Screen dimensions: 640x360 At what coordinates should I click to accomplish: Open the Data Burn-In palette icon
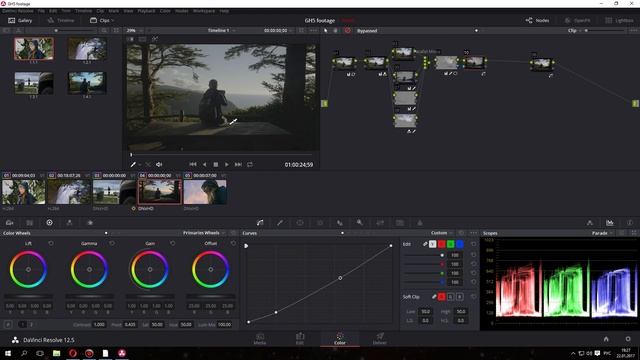pos(420,223)
